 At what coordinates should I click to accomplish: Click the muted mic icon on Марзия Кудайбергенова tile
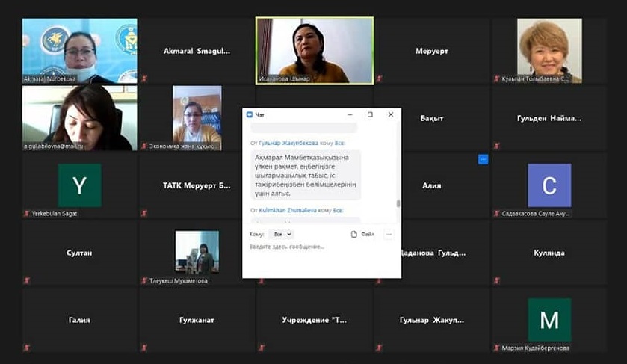[496, 348]
